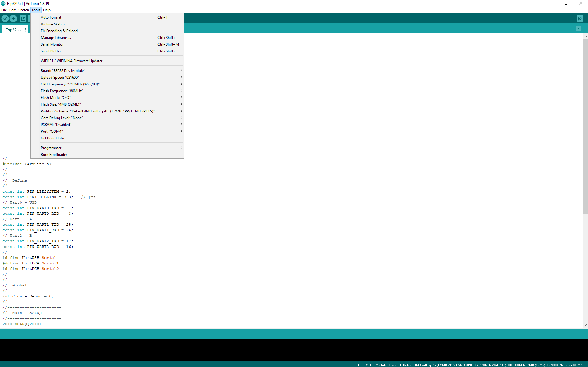Click the PERIOD_BLINK = 333 line

50,197
